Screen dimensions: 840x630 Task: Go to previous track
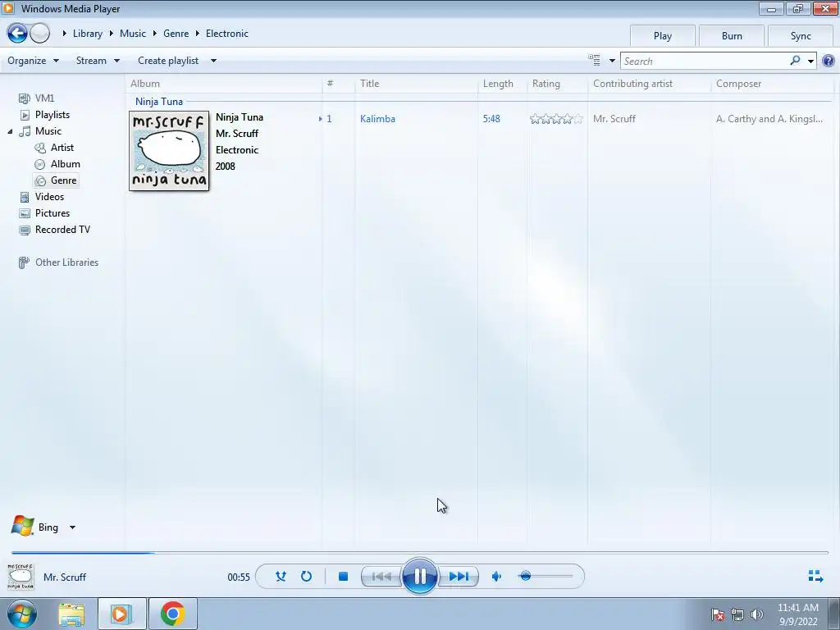coord(381,577)
